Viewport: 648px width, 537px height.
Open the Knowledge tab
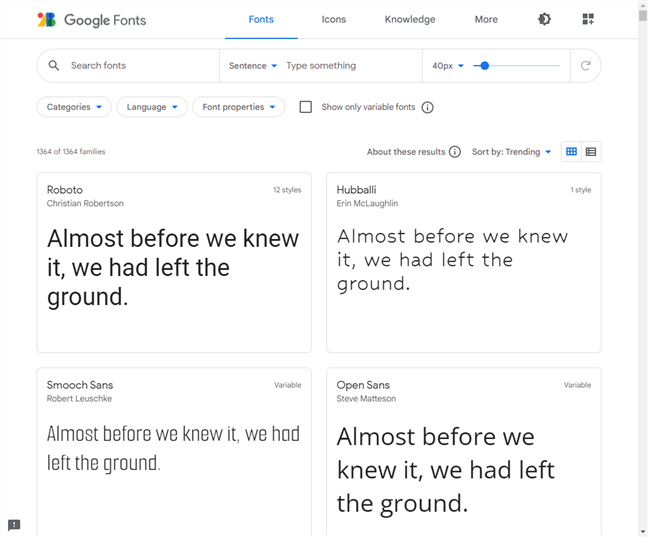(x=410, y=19)
